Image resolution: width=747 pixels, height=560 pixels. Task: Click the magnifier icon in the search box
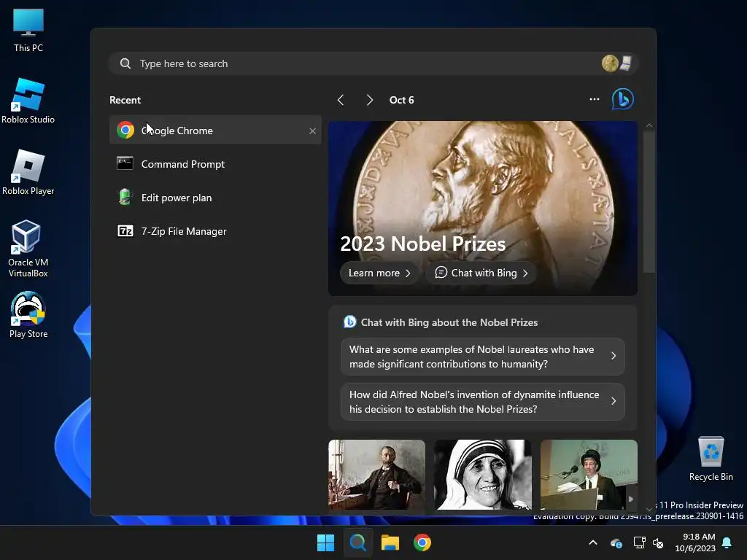tap(125, 63)
